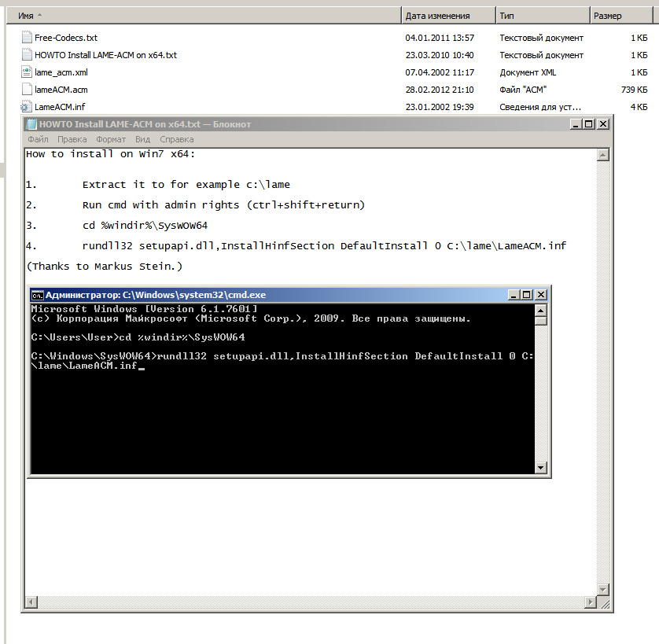Image resolution: width=659 pixels, height=644 pixels.
Task: Minimize the Notepad window
Action: click(576, 124)
